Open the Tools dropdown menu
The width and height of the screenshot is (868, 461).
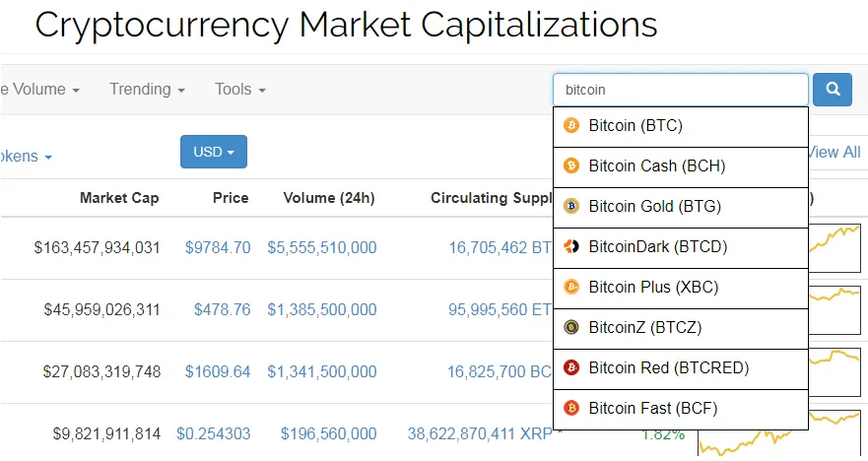point(240,89)
